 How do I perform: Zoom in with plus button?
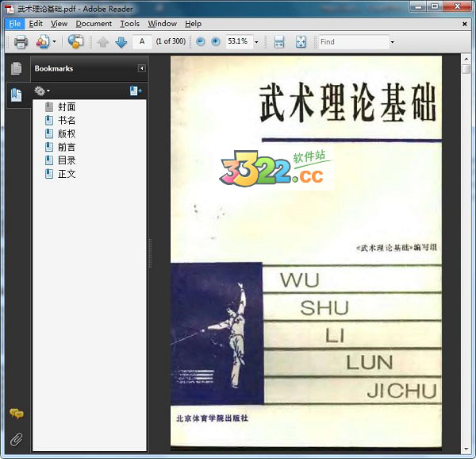pyautogui.click(x=216, y=41)
